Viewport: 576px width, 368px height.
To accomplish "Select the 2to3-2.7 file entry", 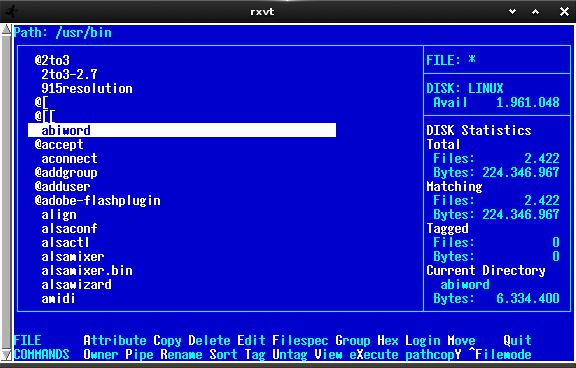I will click(x=69, y=74).
